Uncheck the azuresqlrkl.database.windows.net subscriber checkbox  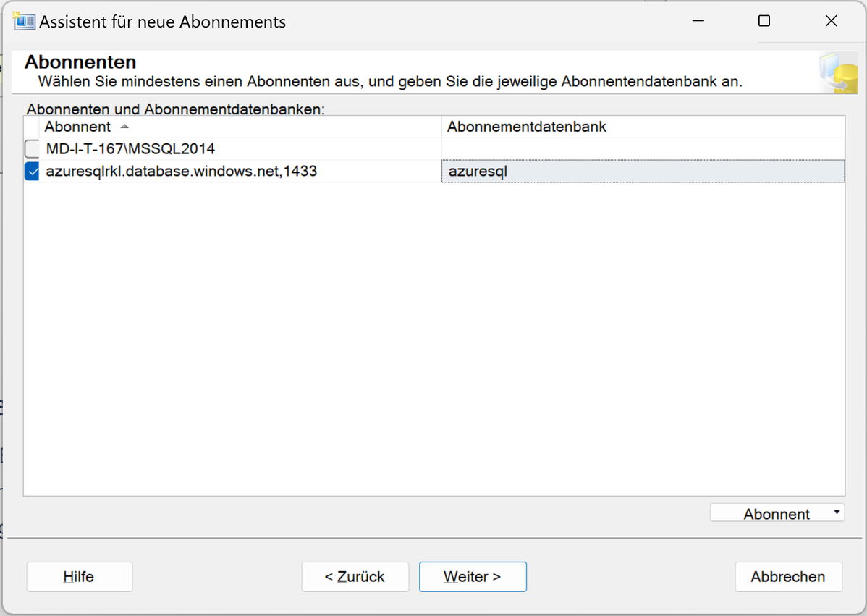(x=32, y=172)
